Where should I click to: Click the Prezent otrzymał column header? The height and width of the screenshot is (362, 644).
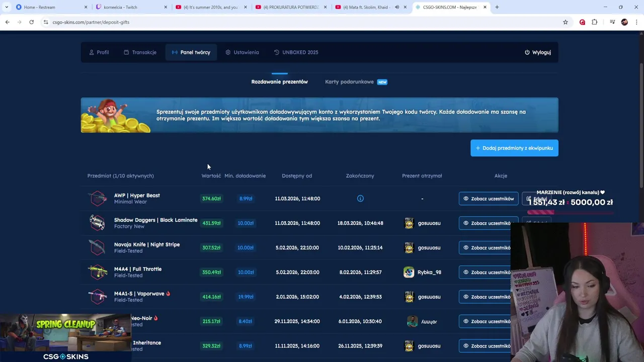point(422,176)
